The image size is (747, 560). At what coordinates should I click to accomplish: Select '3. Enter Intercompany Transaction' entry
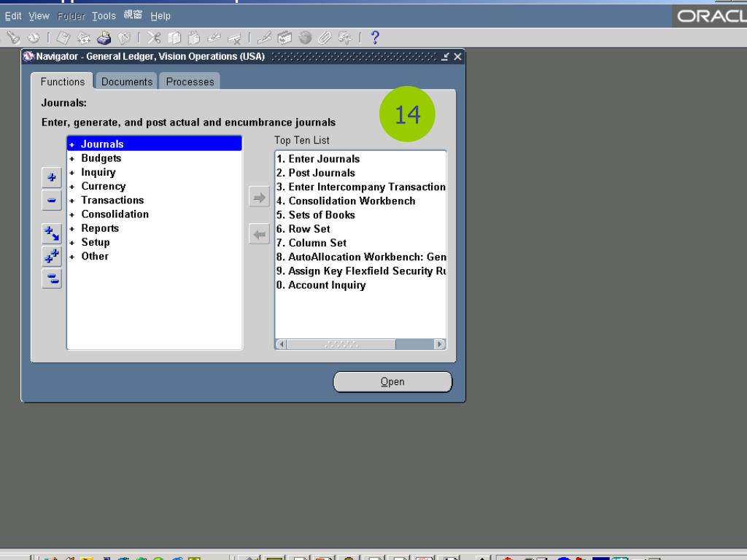click(360, 187)
